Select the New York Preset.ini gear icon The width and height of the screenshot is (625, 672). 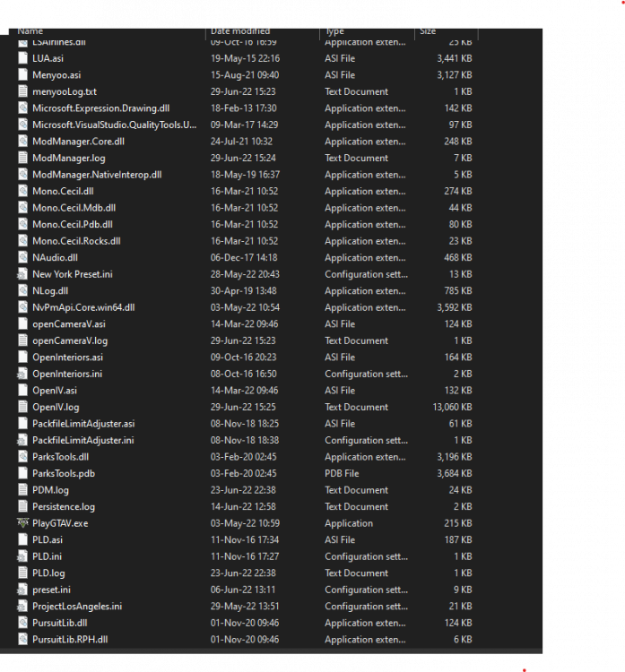tap(22, 274)
